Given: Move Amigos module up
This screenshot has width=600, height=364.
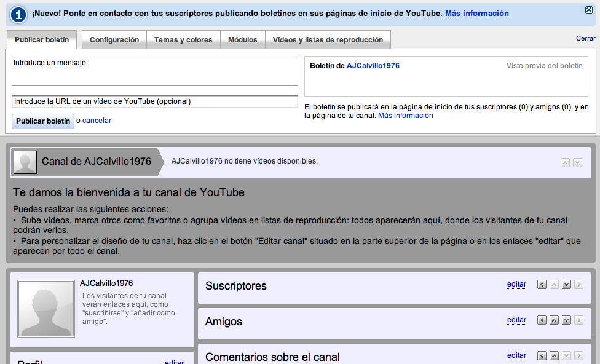Looking at the screenshot, I should pos(554,320).
